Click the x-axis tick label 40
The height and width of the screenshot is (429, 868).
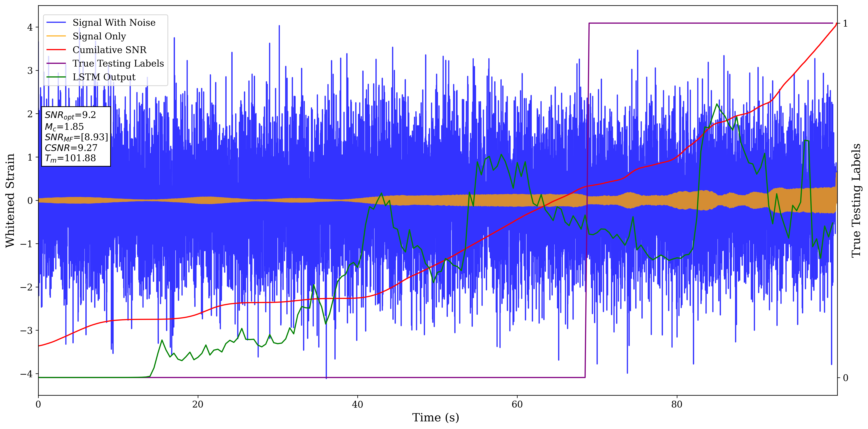[x=357, y=404]
